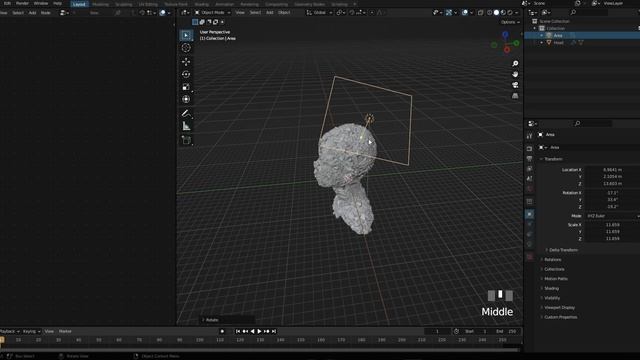Click the pan hand viewport icon

pos(515,74)
